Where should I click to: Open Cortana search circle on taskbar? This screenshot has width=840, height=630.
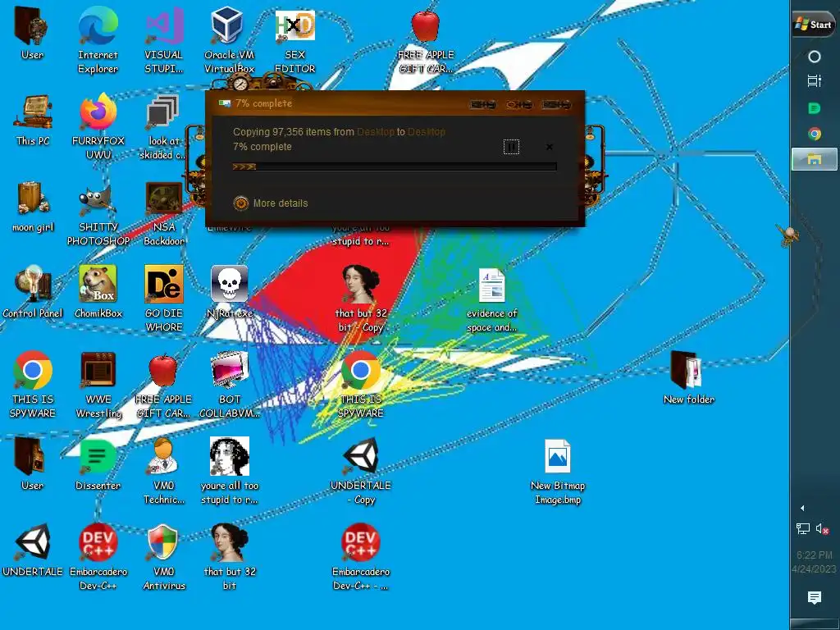[815, 57]
